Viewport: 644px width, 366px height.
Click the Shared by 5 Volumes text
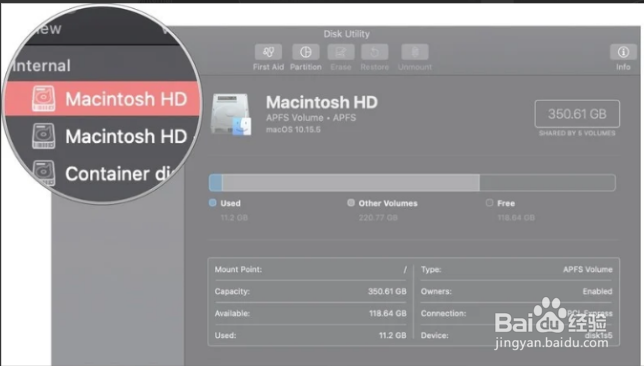(x=577, y=133)
